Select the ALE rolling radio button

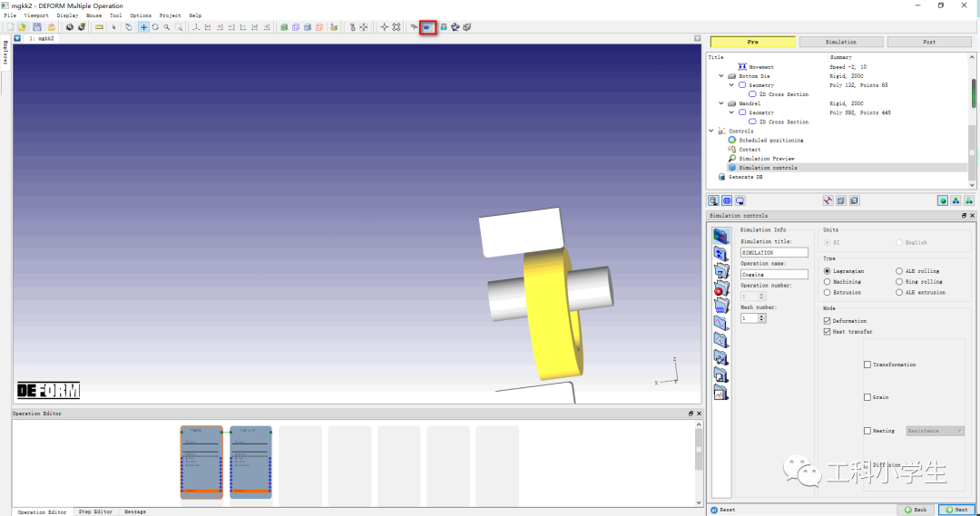tap(898, 271)
